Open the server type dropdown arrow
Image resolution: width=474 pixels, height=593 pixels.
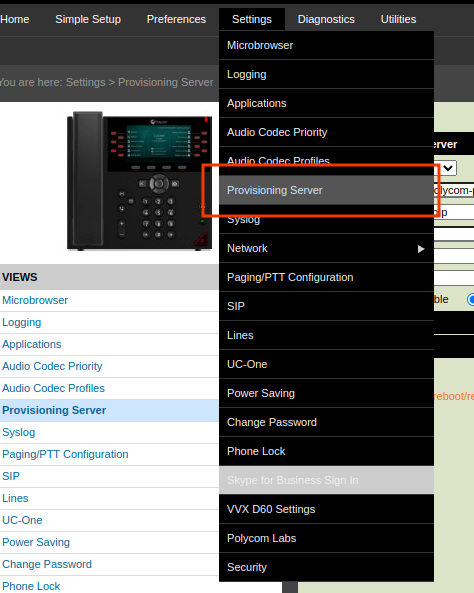(x=448, y=168)
